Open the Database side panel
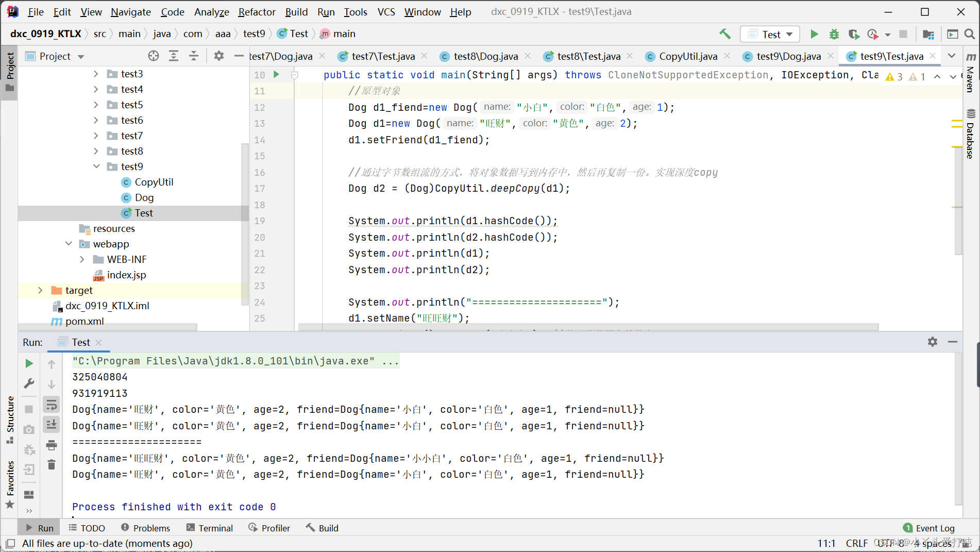 point(971,134)
